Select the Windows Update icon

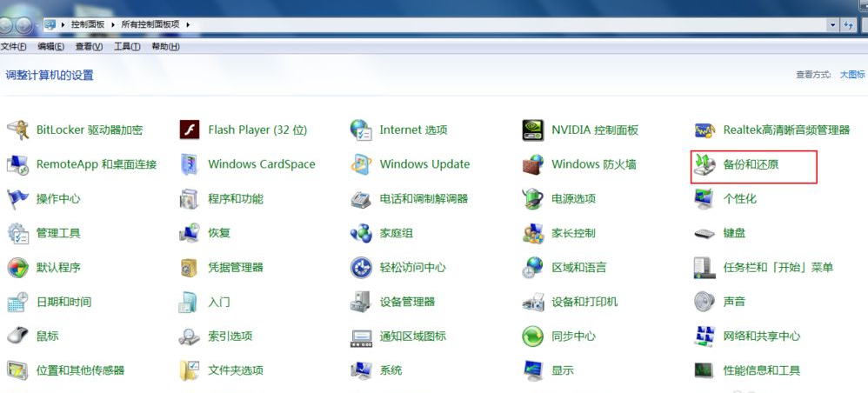pyautogui.click(x=362, y=164)
